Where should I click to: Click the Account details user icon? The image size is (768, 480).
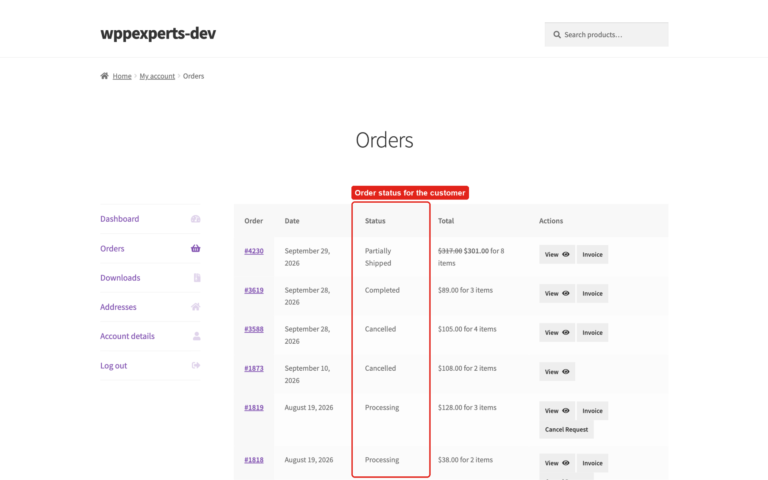(196, 336)
